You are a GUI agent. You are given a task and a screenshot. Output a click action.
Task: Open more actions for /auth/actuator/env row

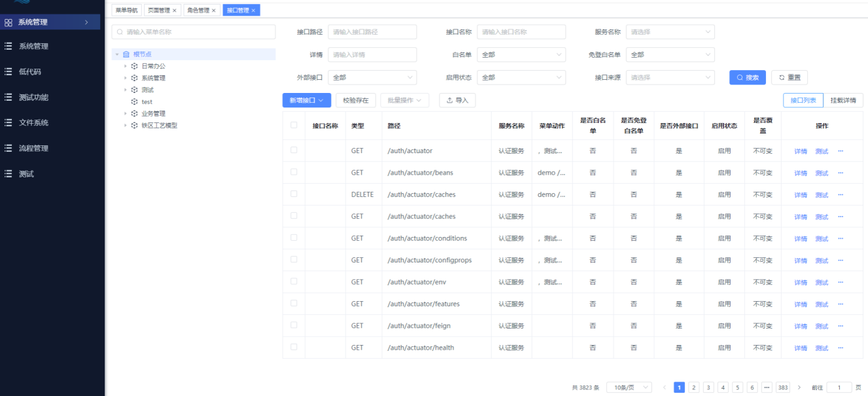pyautogui.click(x=841, y=282)
